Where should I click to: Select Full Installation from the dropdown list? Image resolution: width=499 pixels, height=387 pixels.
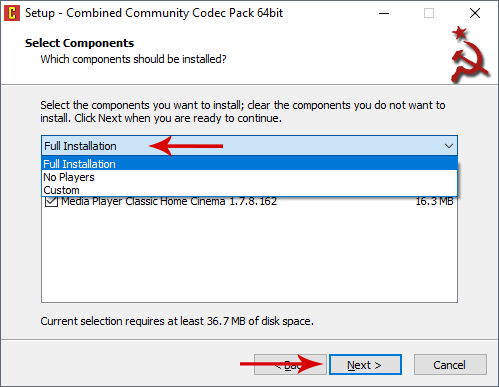coord(249,164)
